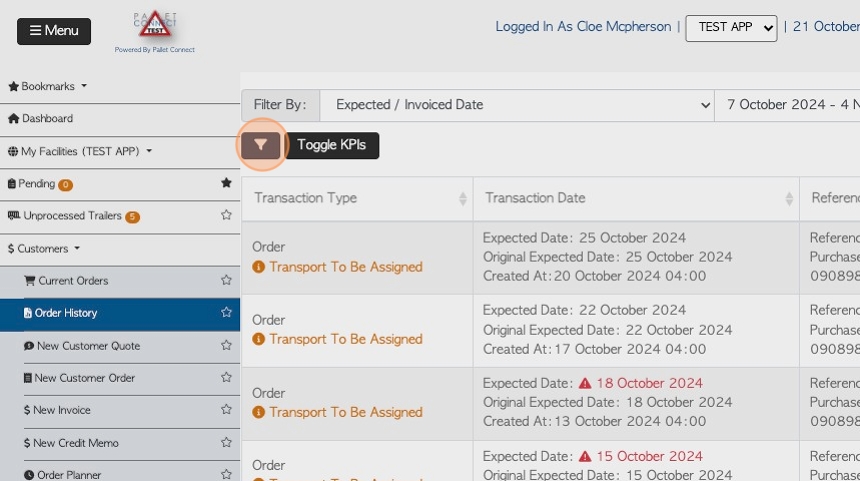Sort by Transaction Type column arrows
Screen dimensions: 860x481
[x=463, y=199]
